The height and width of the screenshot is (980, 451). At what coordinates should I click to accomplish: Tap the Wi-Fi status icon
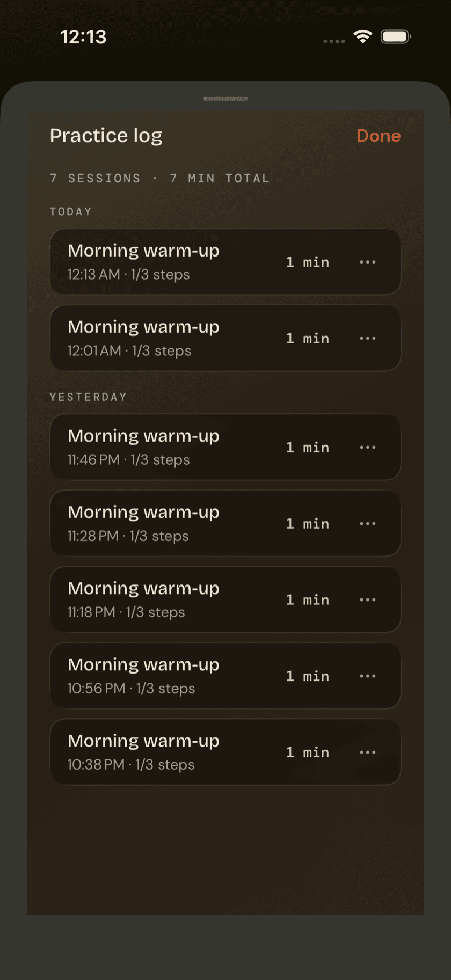(x=363, y=36)
